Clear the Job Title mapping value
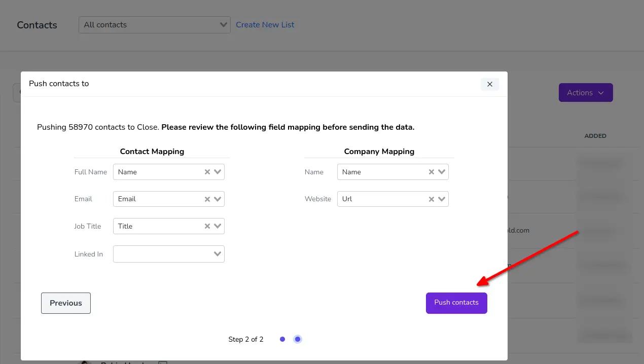 tap(207, 226)
